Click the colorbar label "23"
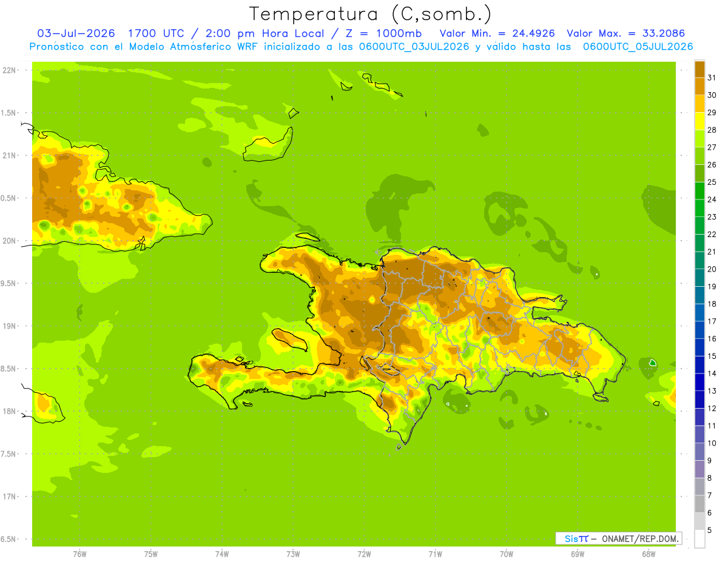Screen dimensions: 728x562 [712, 217]
